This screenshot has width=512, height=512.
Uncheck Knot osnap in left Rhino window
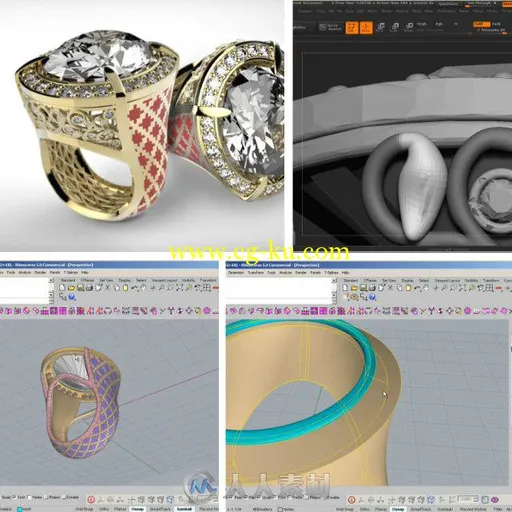pyautogui.click(x=15, y=497)
